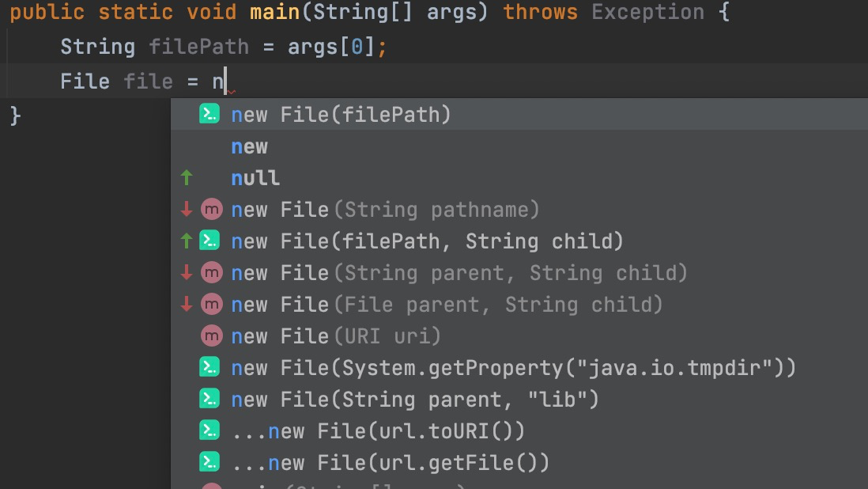Click green up arrow beside null suggestion

point(187,177)
